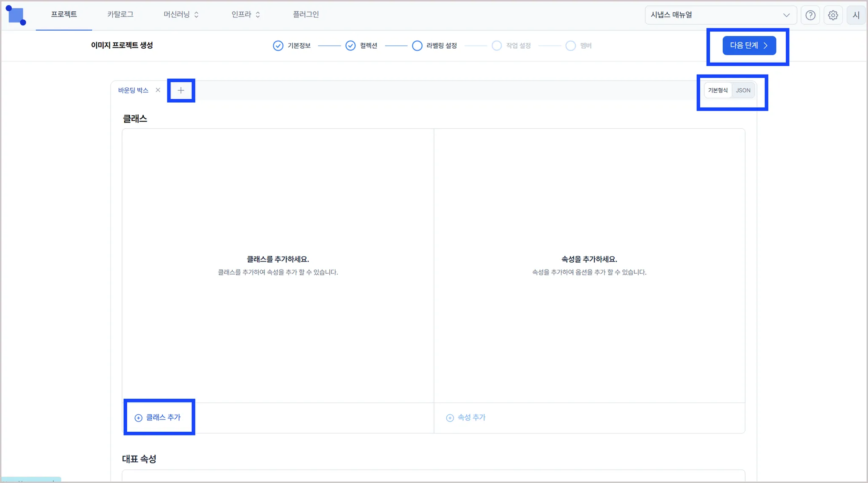
Task: Select the 바운딩 박스 tab
Action: 133,90
